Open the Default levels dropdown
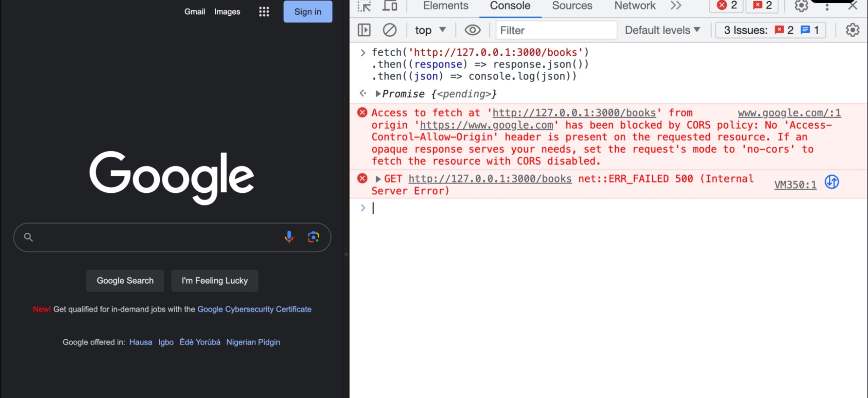Screen dimensions: 868x398 click(x=662, y=30)
